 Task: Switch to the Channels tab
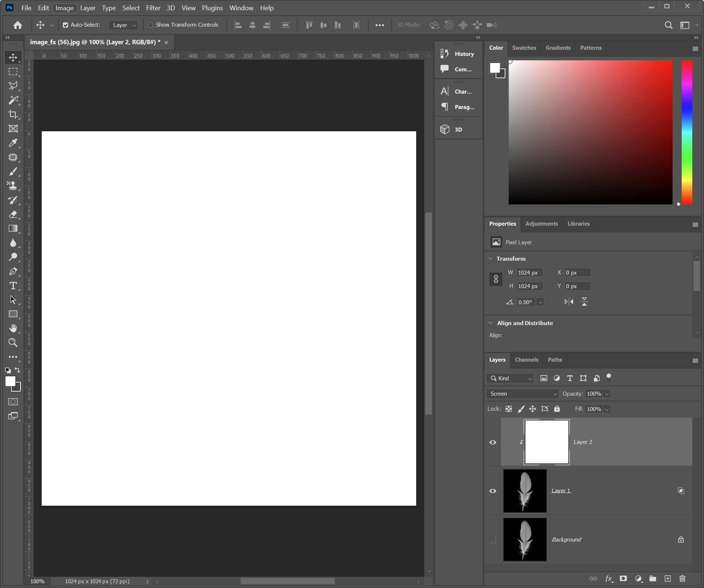[526, 360]
